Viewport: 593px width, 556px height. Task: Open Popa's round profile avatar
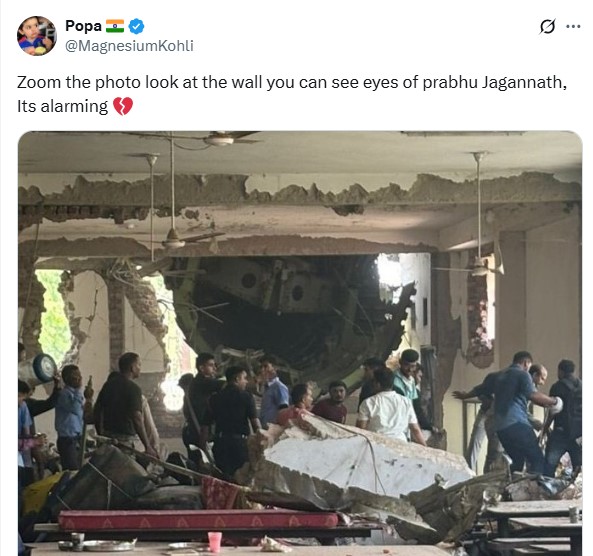(x=37, y=36)
